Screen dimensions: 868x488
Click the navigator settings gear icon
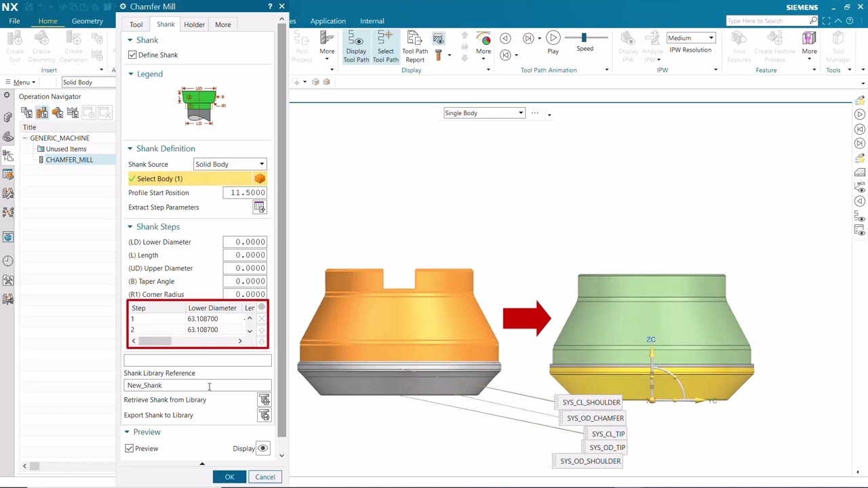pyautogui.click(x=7, y=96)
